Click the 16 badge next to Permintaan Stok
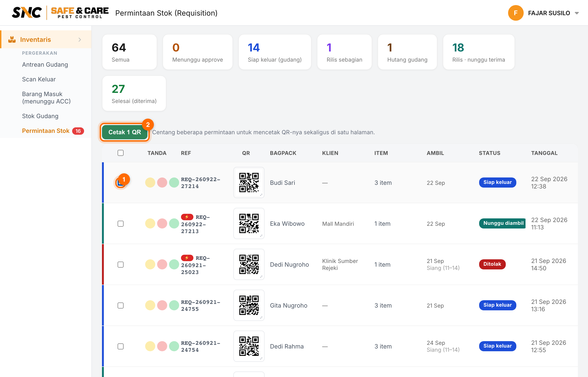This screenshot has width=588, height=377. tap(78, 131)
